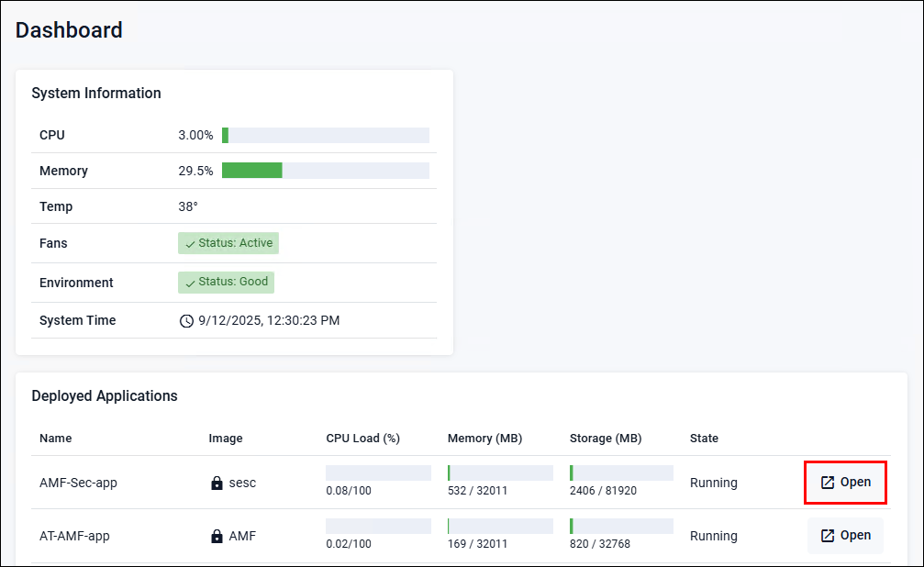
Task: Click external-link icon in AMF-Sec-app Open button
Action: click(x=827, y=483)
